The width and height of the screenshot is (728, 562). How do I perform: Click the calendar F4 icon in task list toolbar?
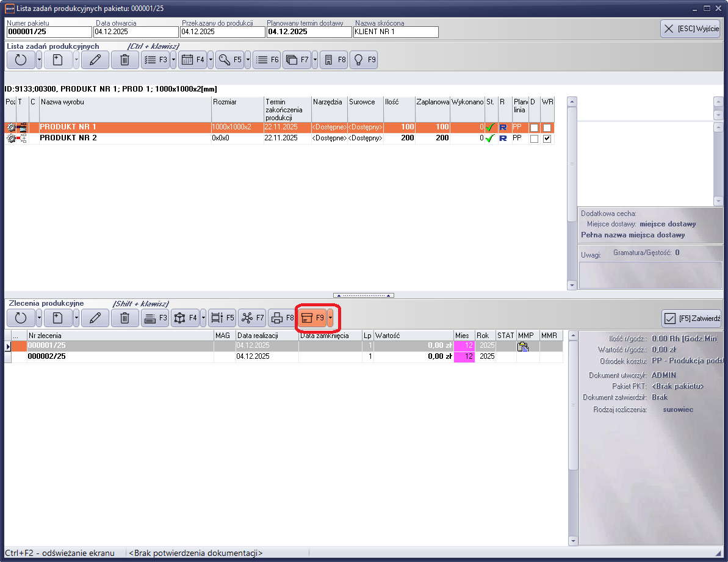(x=192, y=60)
